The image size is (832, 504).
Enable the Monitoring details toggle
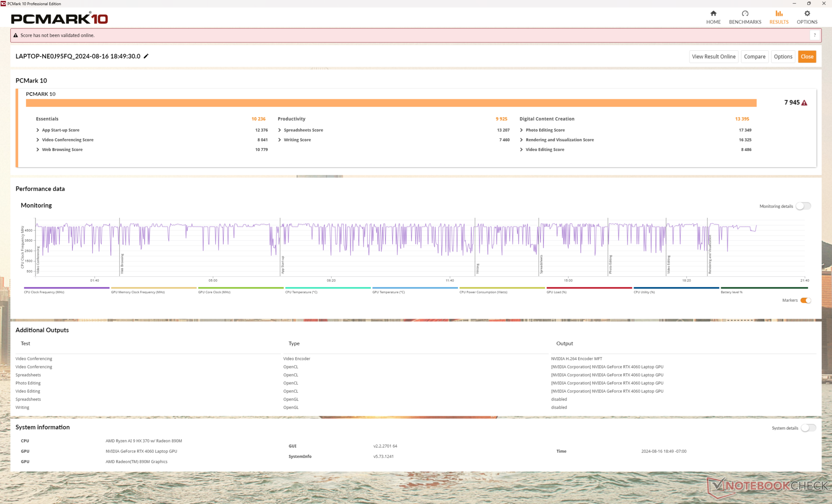click(803, 206)
